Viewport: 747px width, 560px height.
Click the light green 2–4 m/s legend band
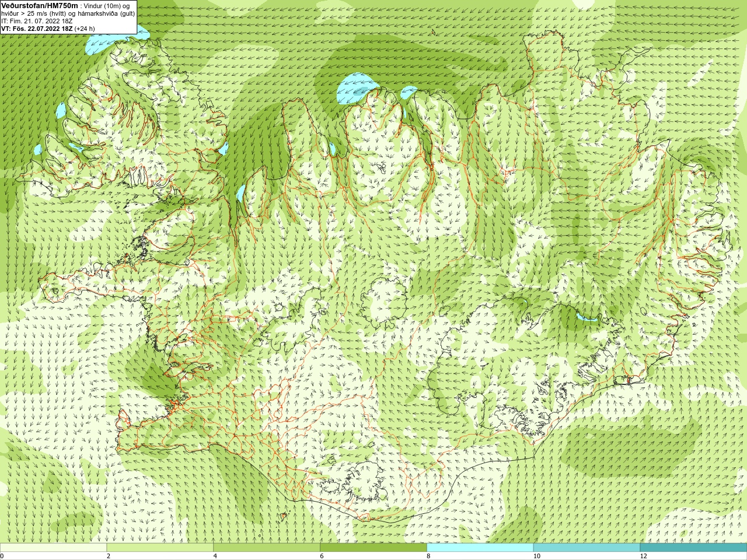coord(160,548)
